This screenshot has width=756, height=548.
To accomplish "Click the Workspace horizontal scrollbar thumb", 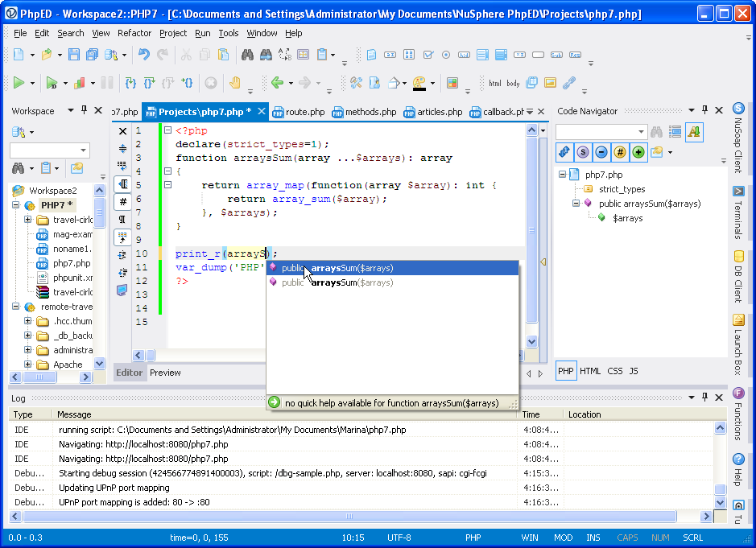I will (39, 377).
